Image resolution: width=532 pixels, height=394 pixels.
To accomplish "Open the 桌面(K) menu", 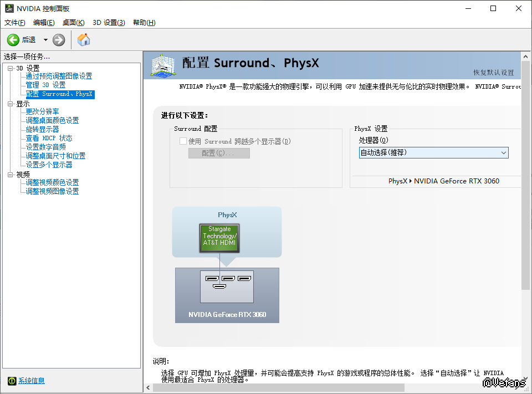I will [73, 22].
